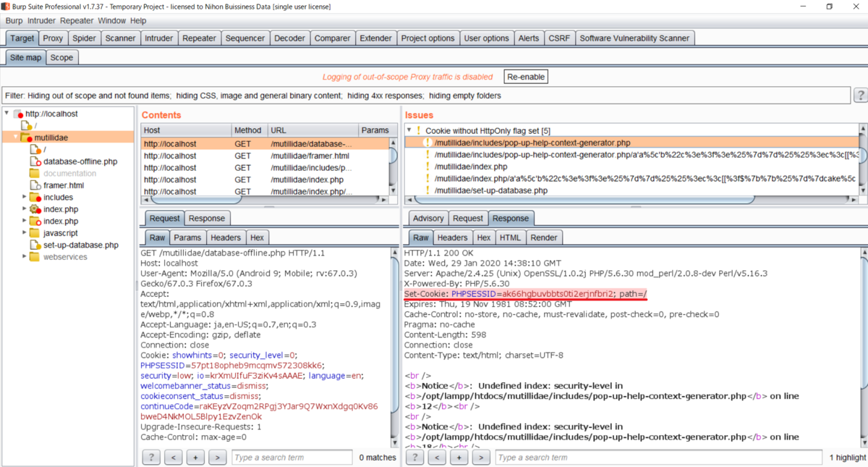Click response panel previous match '<' button
This screenshot has width=868, height=467.
pyautogui.click(x=437, y=457)
